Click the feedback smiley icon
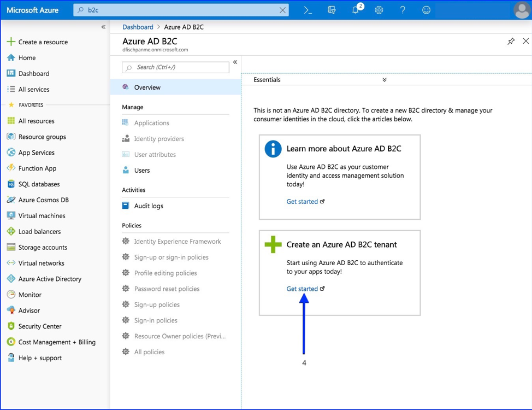532x410 pixels. pos(426,10)
